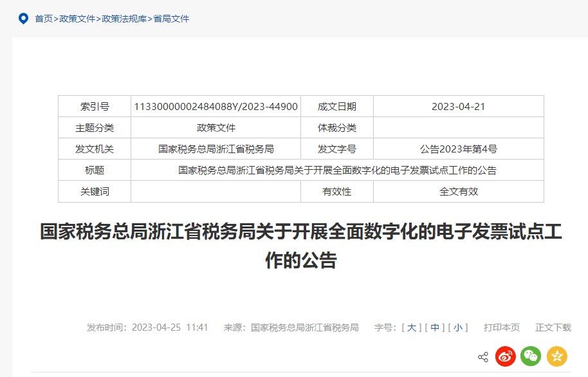Click the index number 11330000002484088Y/2023-44900
Image resolution: width=588 pixels, height=377 pixels.
tap(216, 107)
